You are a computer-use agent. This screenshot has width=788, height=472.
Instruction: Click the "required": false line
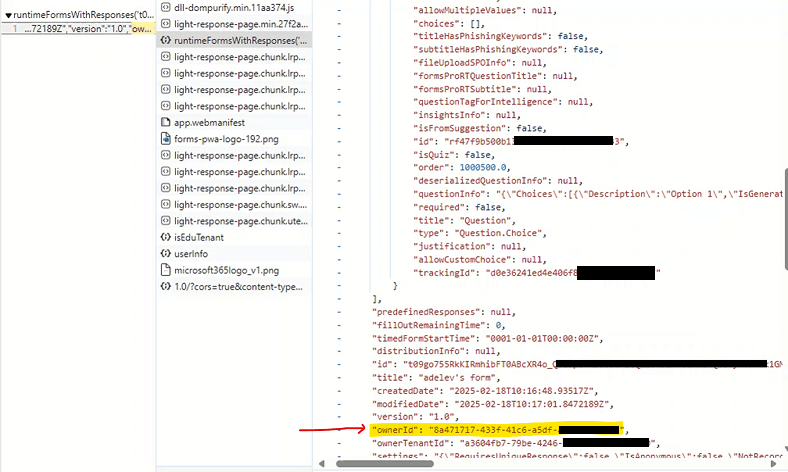coord(459,207)
